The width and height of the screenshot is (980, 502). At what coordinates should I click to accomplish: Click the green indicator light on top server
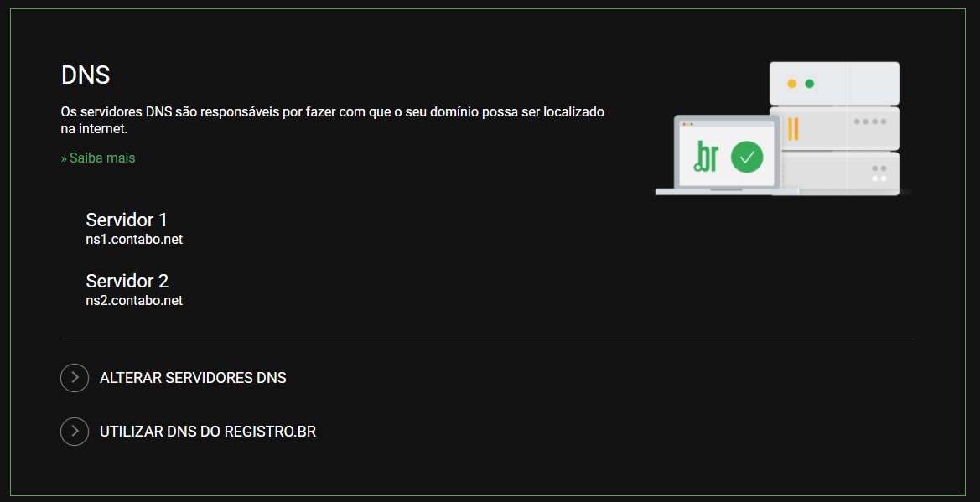(x=809, y=84)
